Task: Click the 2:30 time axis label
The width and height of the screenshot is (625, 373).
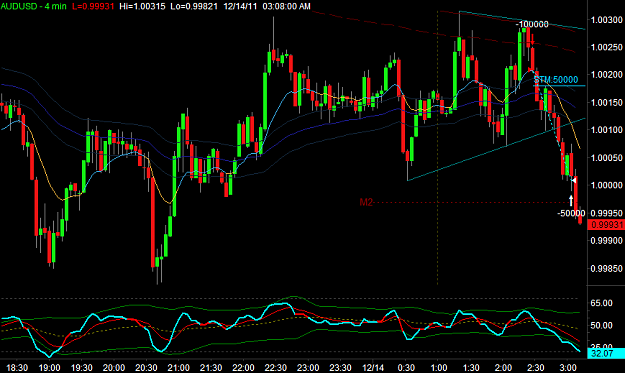Action: [x=536, y=367]
